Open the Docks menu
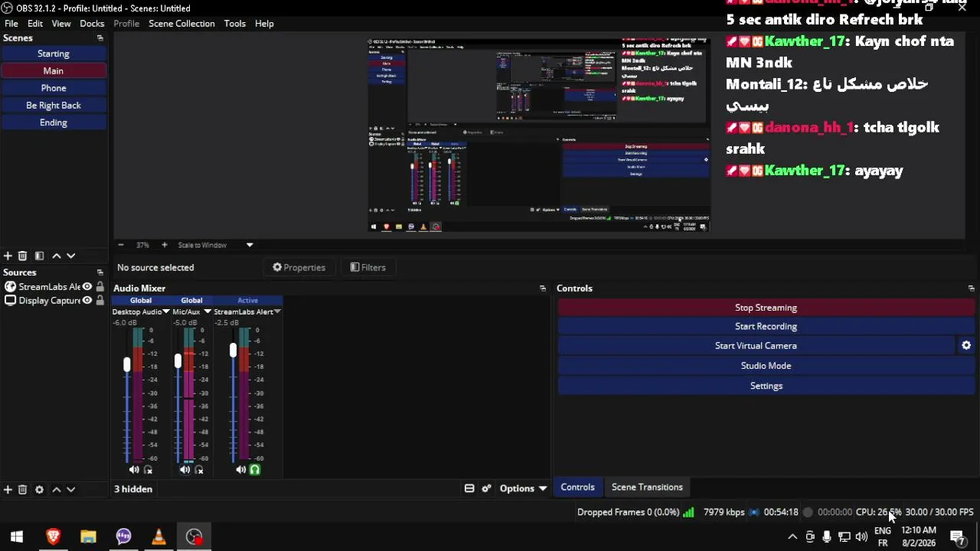The image size is (980, 551). pos(92,24)
